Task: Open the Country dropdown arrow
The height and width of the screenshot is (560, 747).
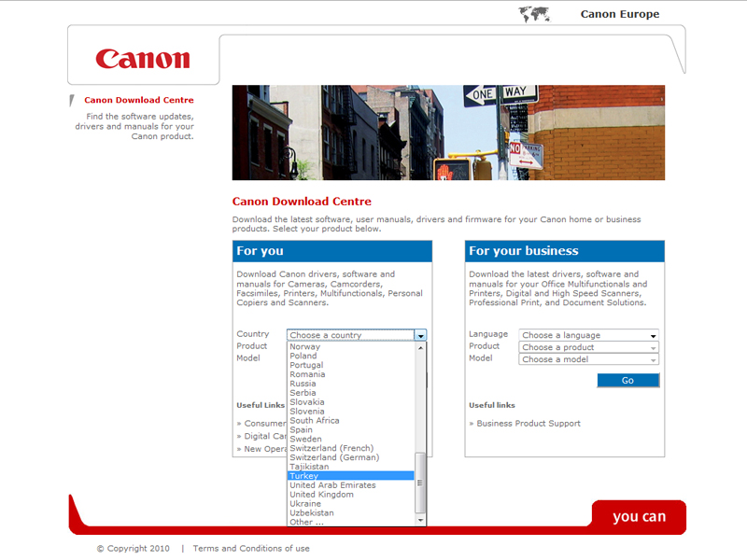Action: 421,335
